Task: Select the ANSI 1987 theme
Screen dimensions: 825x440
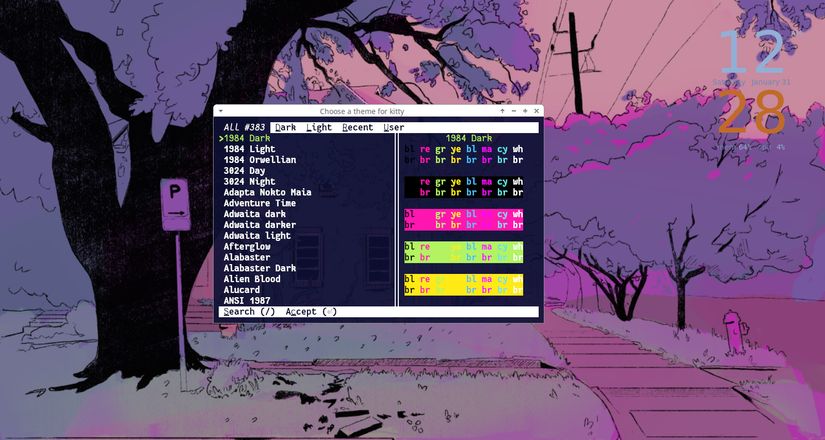Action: 247,301
